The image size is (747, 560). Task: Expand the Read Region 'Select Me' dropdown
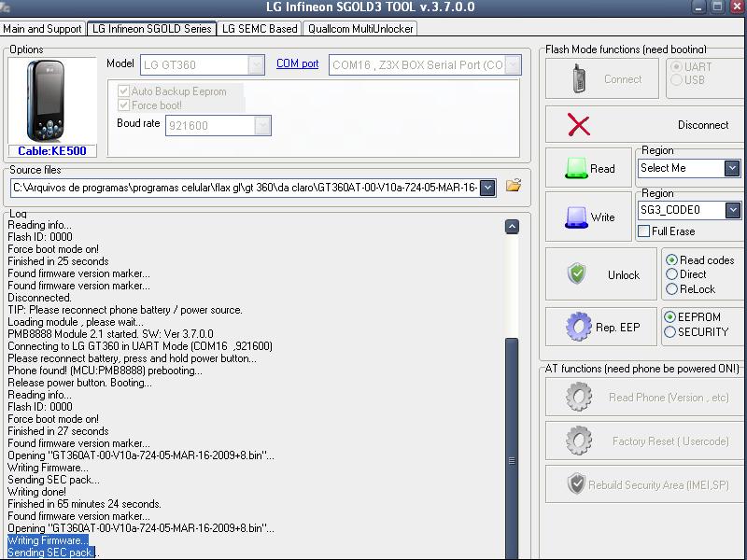pyautogui.click(x=731, y=168)
